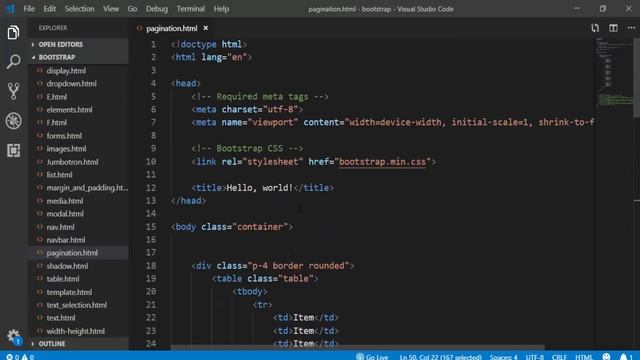Click the feedback smiley in status bar
The height and width of the screenshot is (360, 640).
click(x=606, y=357)
